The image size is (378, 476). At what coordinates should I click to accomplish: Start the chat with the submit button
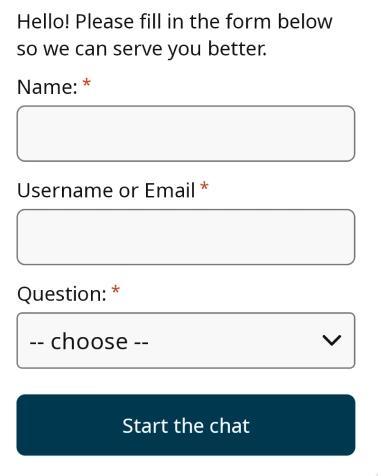(186, 425)
